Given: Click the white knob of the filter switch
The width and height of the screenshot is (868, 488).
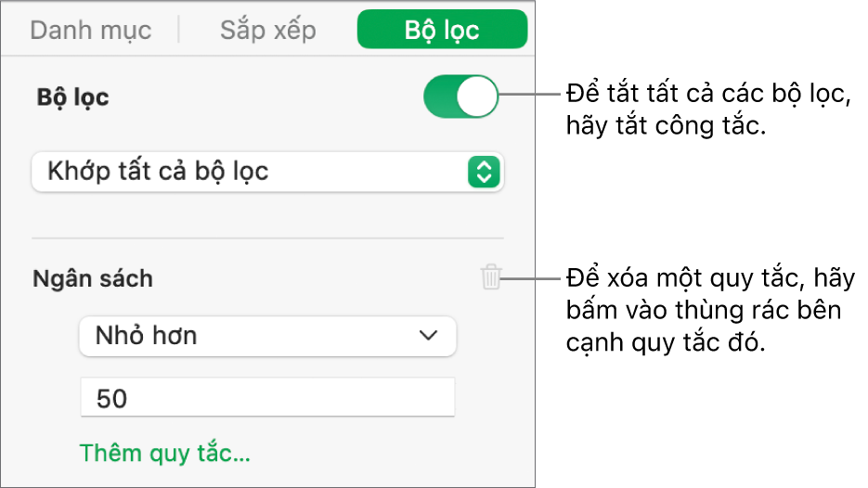Looking at the screenshot, I should point(478,96).
